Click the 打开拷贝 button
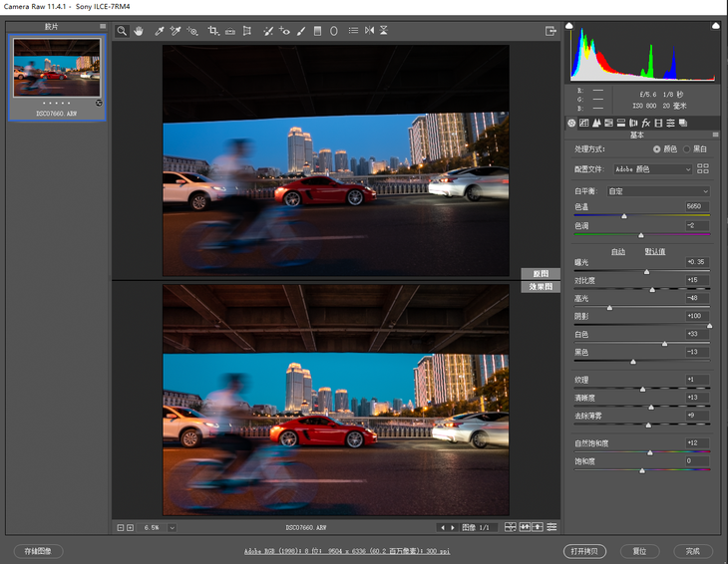 [584, 551]
